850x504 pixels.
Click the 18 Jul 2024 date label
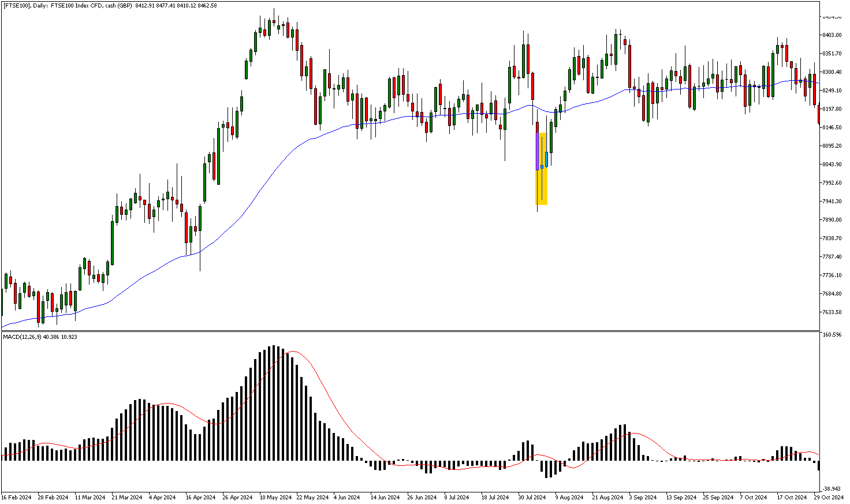click(x=495, y=497)
